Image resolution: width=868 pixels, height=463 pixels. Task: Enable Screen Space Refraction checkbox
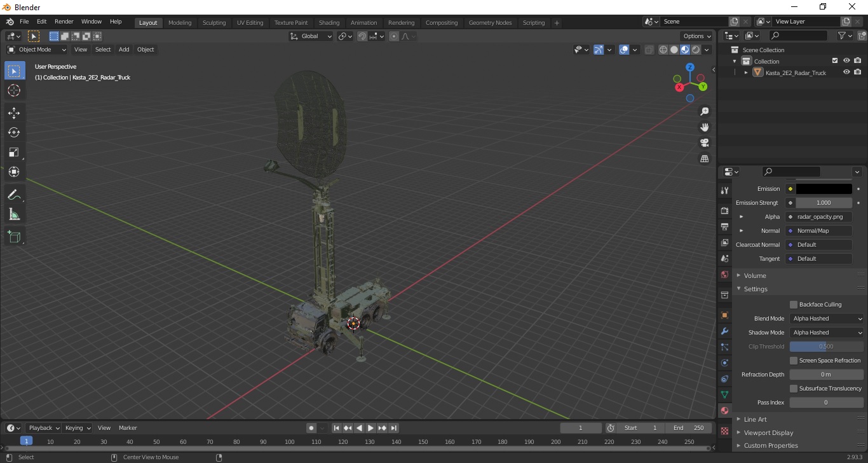[794, 361]
